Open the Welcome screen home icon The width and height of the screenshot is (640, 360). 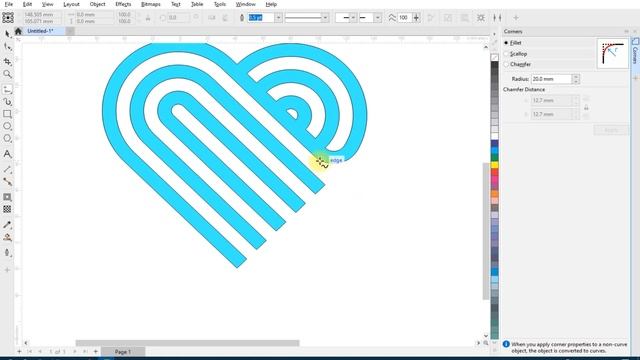18,31
